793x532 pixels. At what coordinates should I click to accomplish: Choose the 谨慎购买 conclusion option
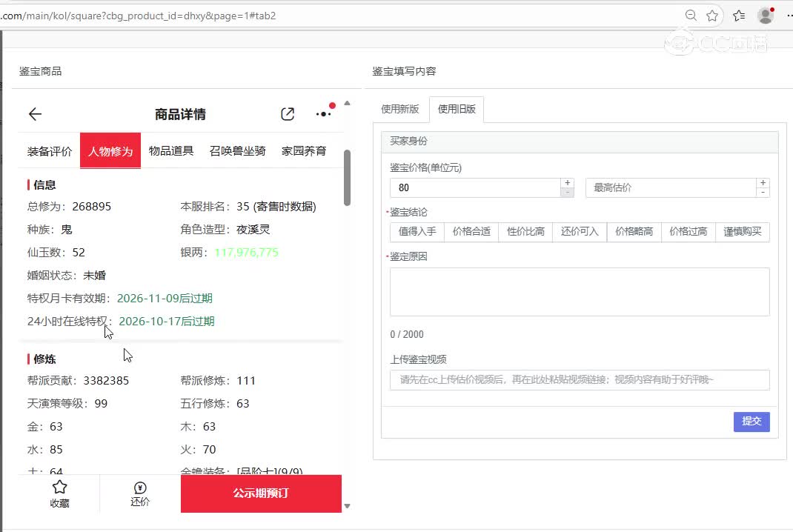[743, 232]
